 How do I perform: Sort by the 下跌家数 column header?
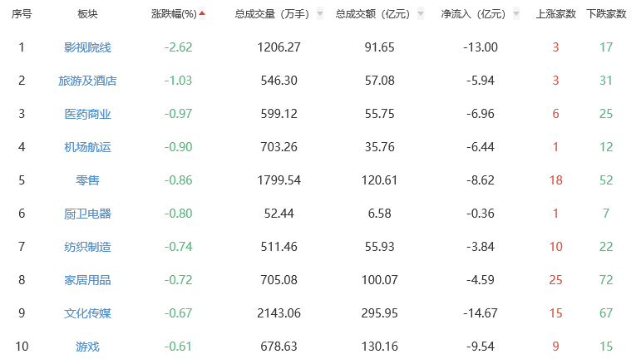[x=606, y=14]
